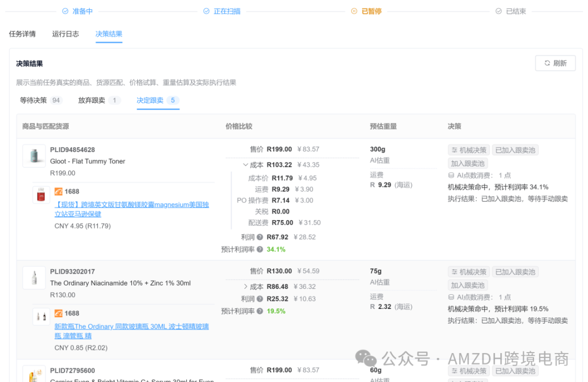Click the 19.5% green profit rate value
This screenshot has height=382, width=588.
pyautogui.click(x=276, y=312)
